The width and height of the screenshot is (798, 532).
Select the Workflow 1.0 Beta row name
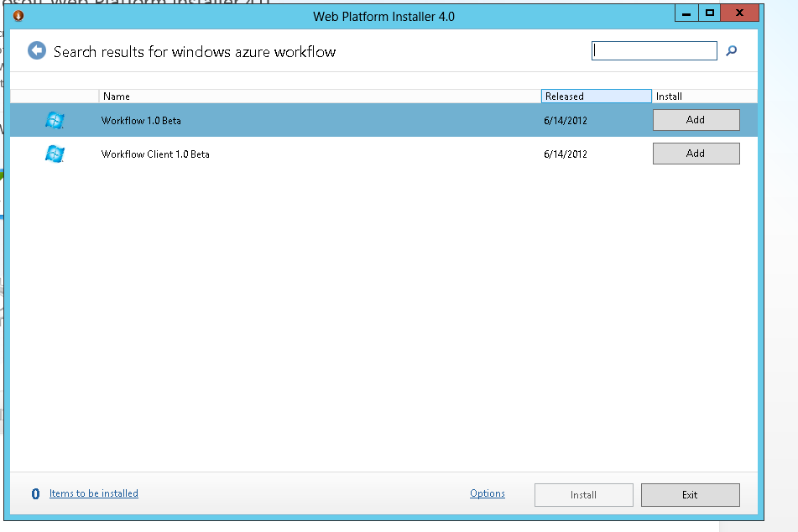(141, 121)
